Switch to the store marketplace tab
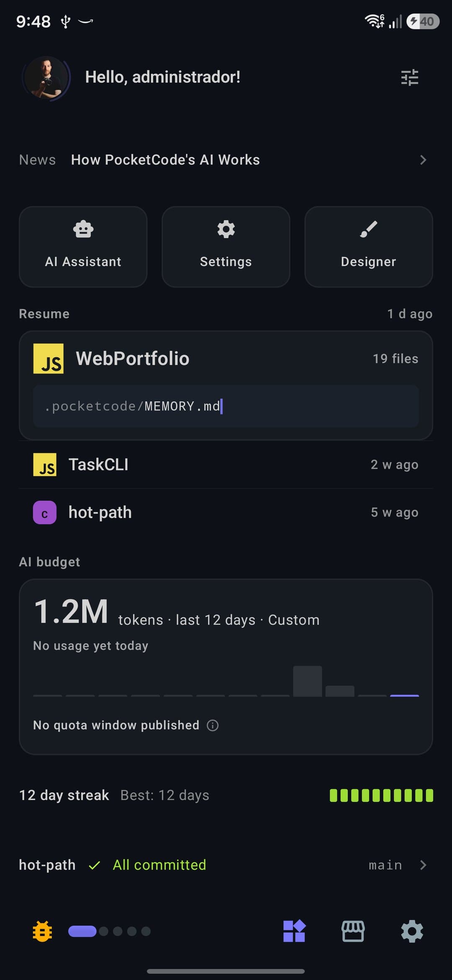 click(353, 931)
